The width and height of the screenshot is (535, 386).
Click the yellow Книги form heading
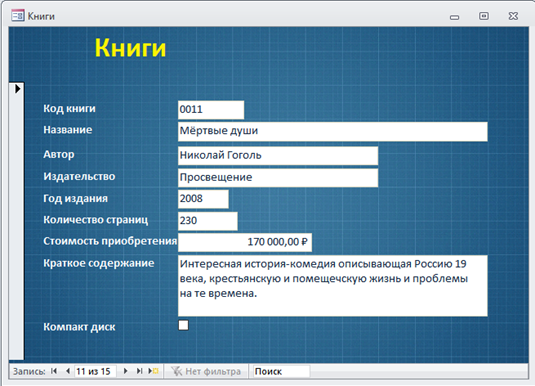[130, 48]
